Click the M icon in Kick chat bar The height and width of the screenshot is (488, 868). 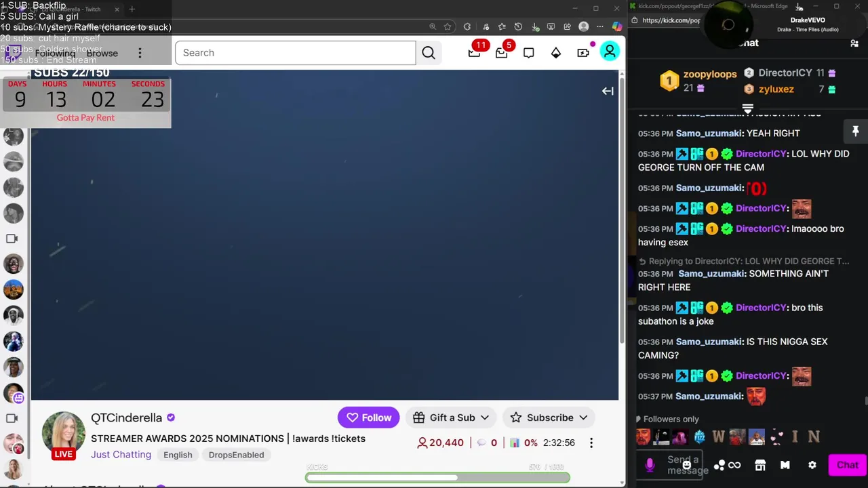point(785,465)
